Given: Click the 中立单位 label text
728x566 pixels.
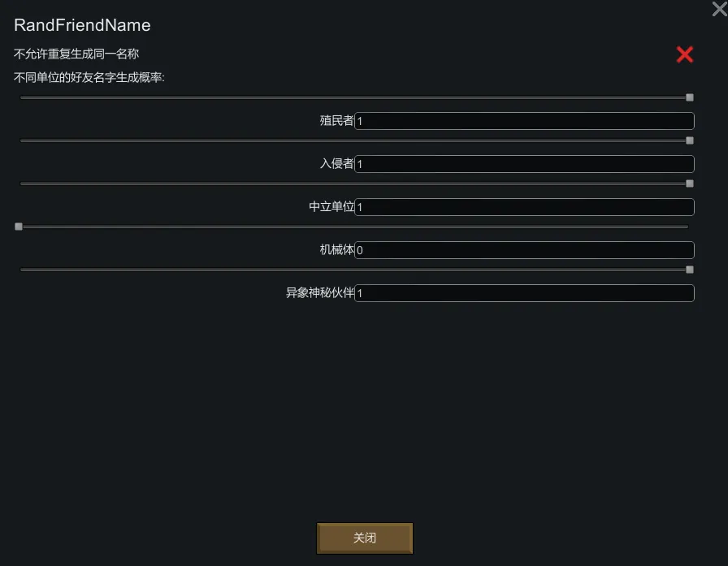Looking at the screenshot, I should tap(331, 207).
